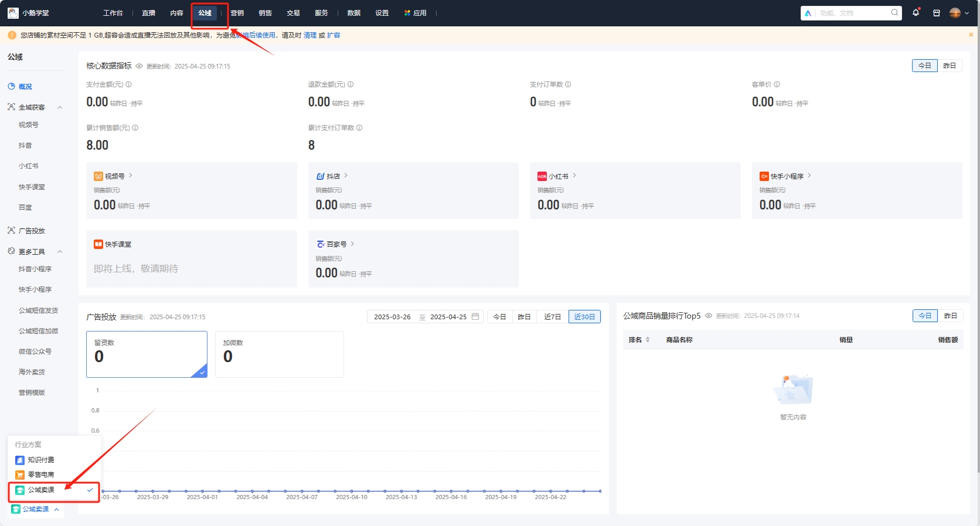Click the search magnifier icon
Image resolution: width=980 pixels, height=526 pixels.
pos(894,12)
